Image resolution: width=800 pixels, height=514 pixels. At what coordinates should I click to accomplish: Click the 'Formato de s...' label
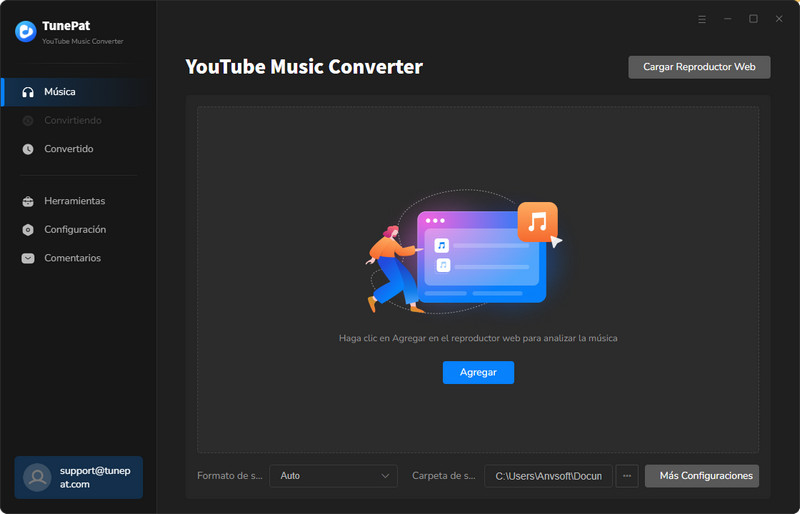230,476
